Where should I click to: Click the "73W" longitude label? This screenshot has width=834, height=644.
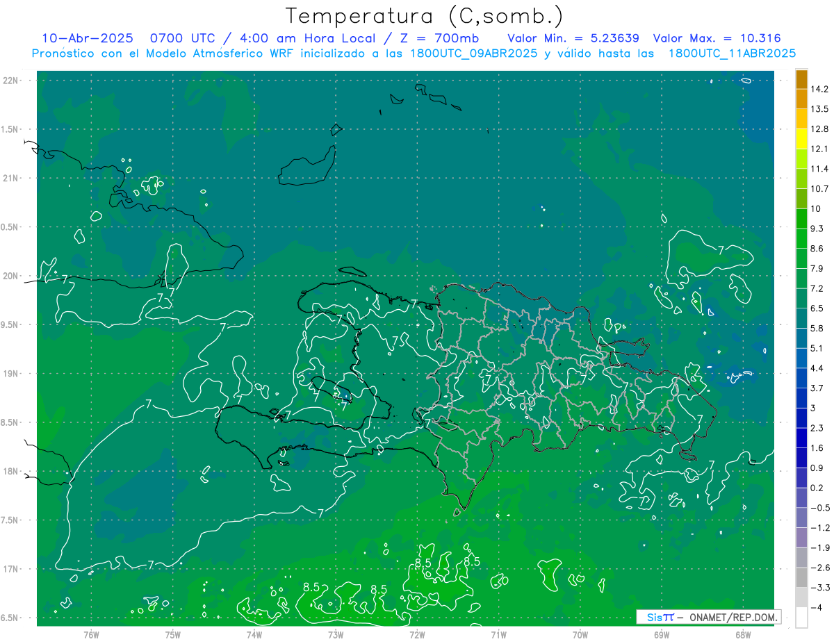pyautogui.click(x=336, y=634)
